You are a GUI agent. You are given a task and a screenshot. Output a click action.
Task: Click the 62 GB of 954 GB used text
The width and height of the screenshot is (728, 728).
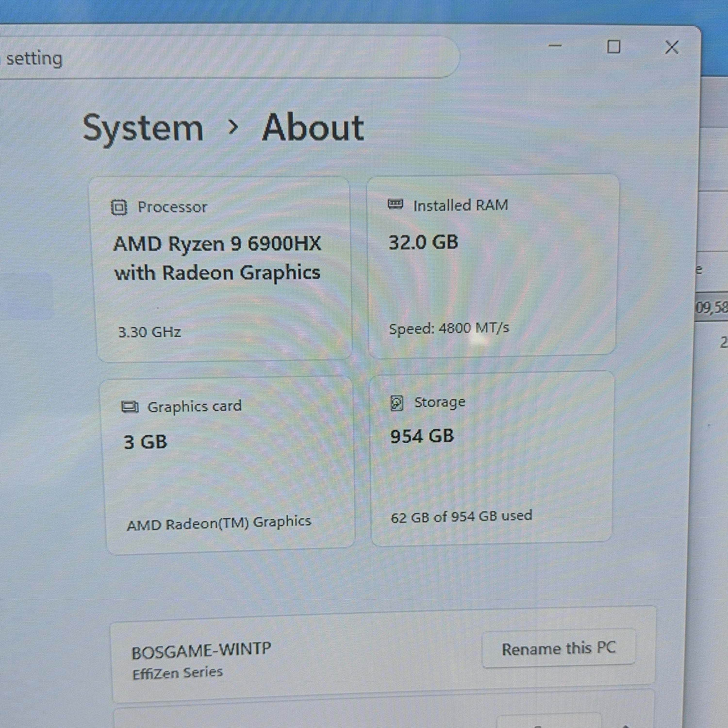click(x=462, y=516)
